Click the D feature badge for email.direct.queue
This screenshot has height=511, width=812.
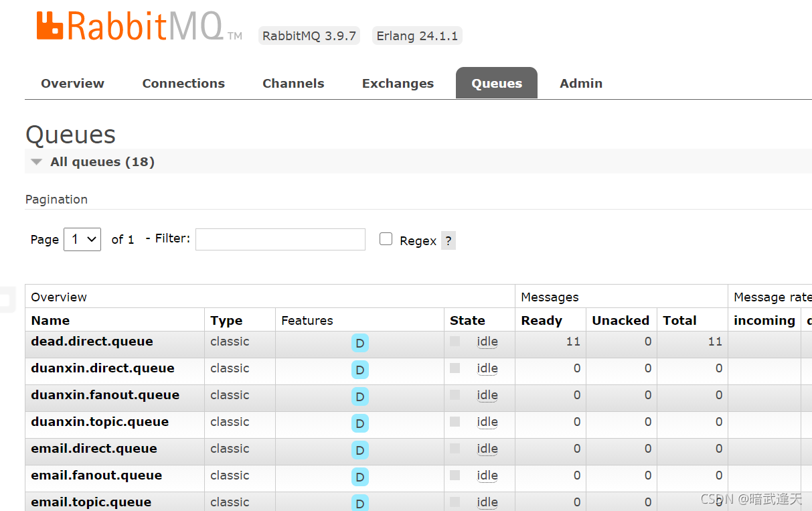pos(360,450)
